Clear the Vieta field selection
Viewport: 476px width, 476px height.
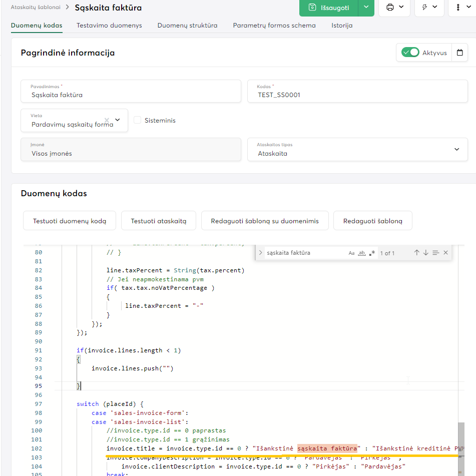[107, 120]
